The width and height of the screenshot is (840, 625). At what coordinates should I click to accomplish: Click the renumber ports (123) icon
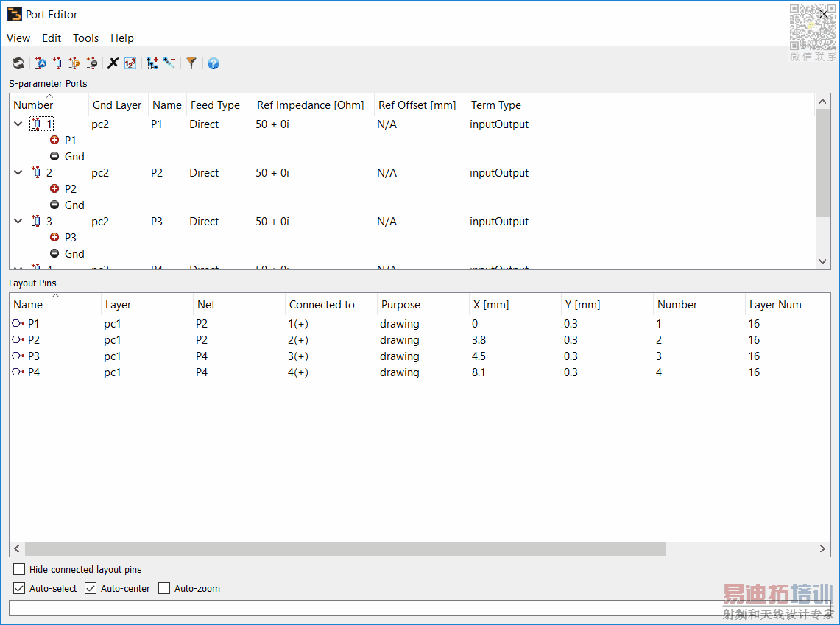(130, 63)
